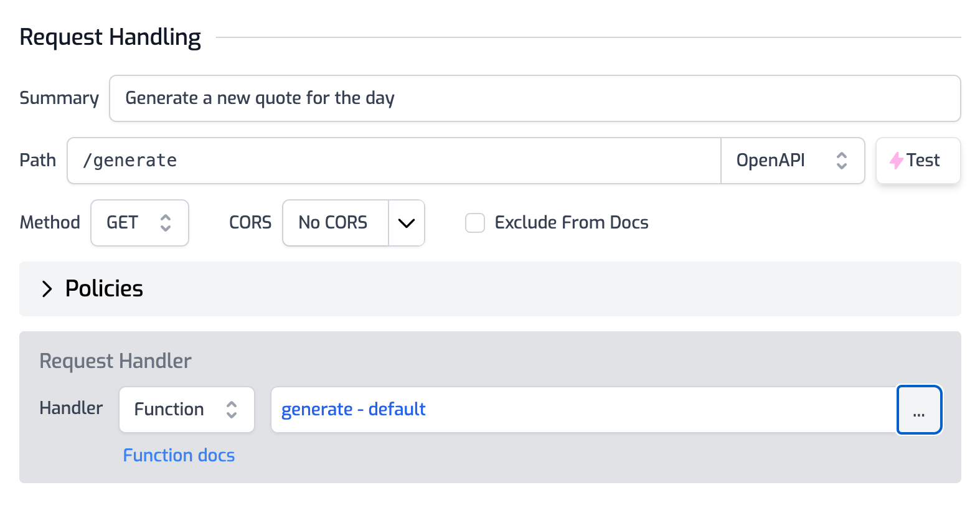
Task: Expand Policies using the chevron arrow
Action: click(x=47, y=289)
